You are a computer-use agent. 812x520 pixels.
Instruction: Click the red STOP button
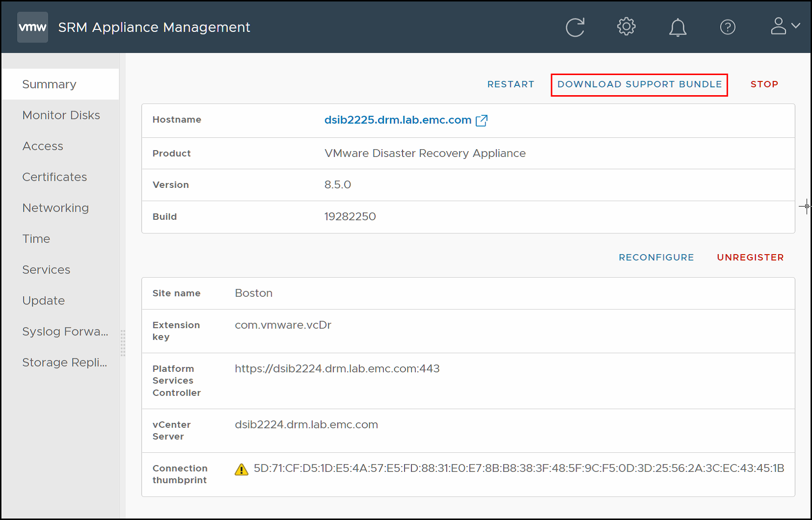point(764,84)
